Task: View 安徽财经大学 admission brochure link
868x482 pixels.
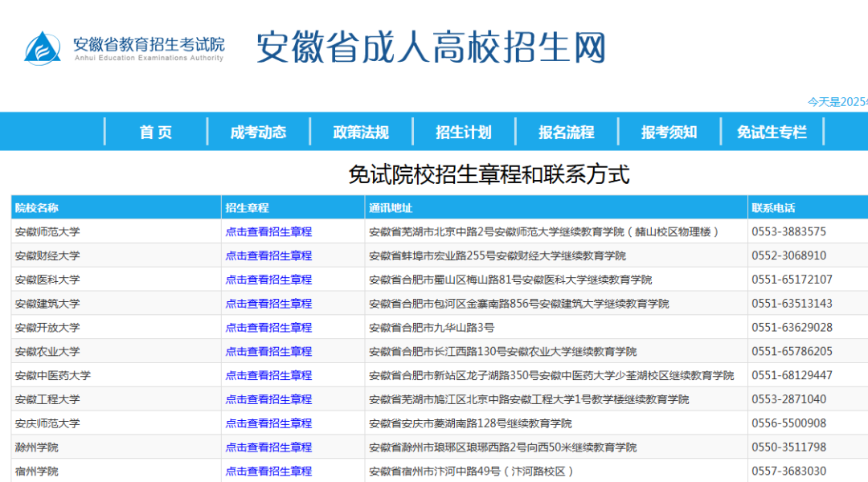Action: tap(268, 255)
